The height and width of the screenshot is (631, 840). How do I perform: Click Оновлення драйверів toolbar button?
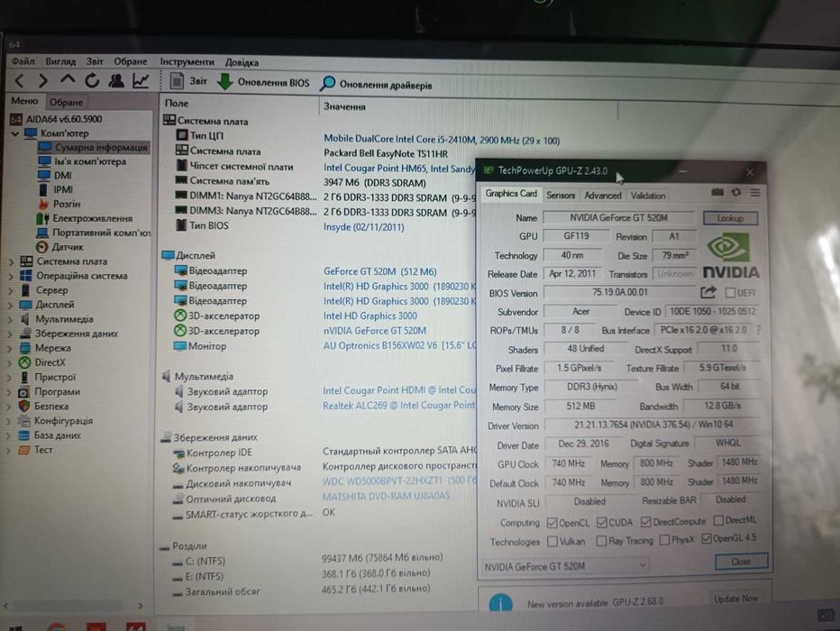click(376, 85)
